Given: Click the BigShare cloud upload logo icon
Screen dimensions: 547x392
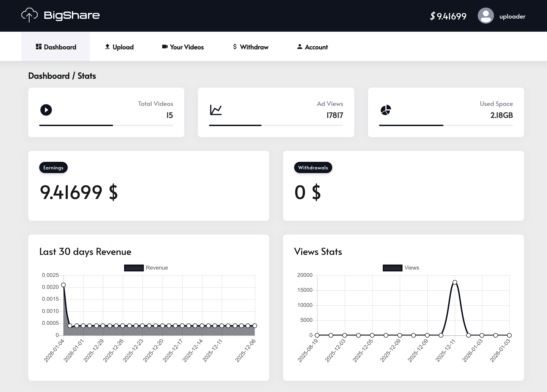Looking at the screenshot, I should [x=29, y=15].
